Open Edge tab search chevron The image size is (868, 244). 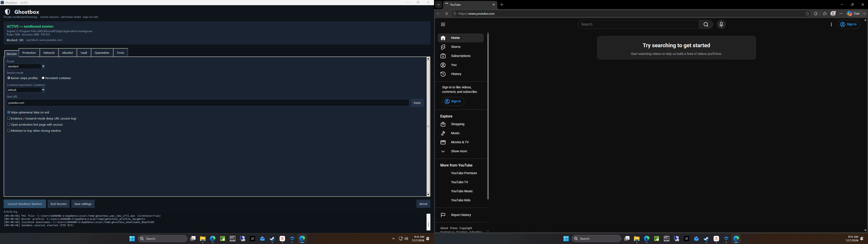click(438, 5)
